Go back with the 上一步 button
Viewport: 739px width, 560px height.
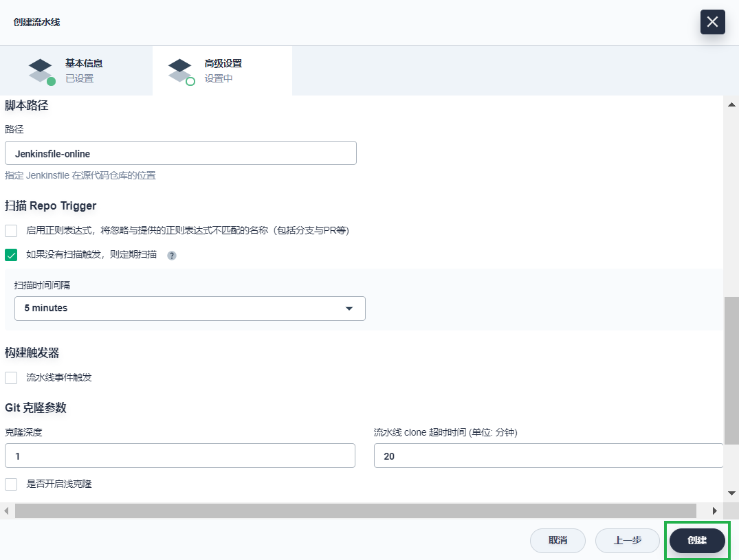click(628, 540)
